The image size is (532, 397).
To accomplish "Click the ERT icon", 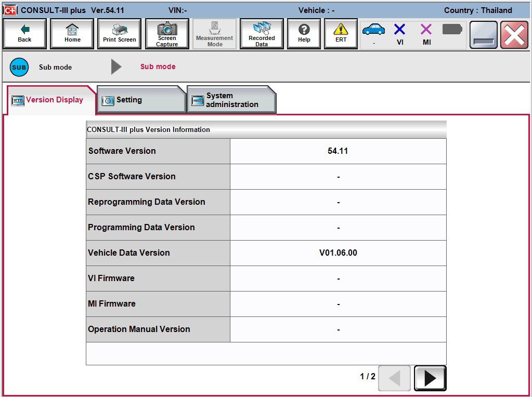I will pos(340,33).
